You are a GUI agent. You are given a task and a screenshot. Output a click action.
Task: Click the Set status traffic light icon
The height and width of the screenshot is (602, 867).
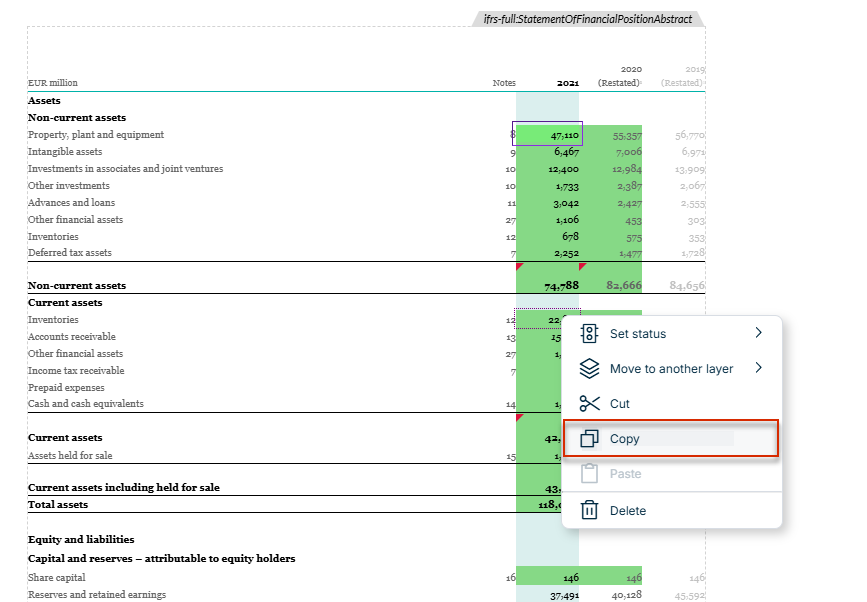589,334
